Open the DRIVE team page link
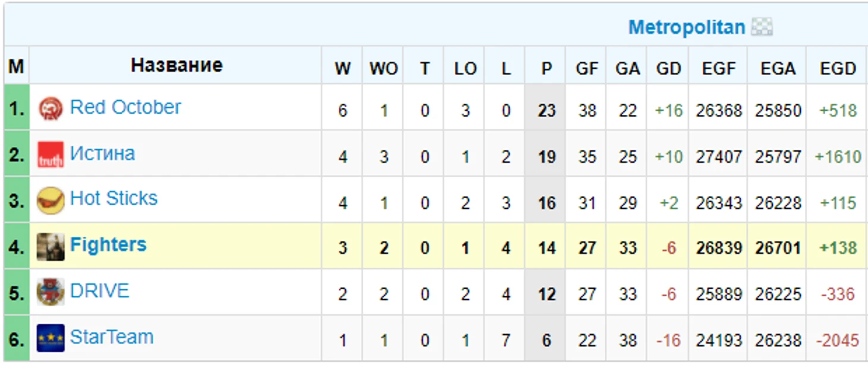Image resolution: width=868 pixels, height=366 pixels. tap(99, 290)
